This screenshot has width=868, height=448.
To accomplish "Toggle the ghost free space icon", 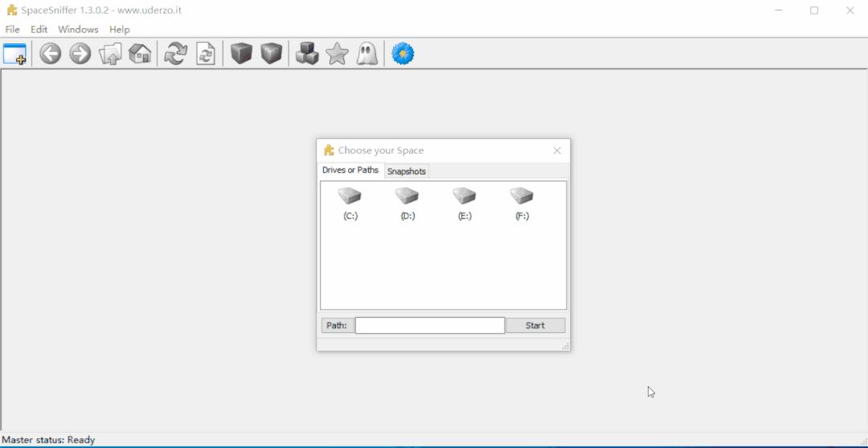I will coord(366,54).
